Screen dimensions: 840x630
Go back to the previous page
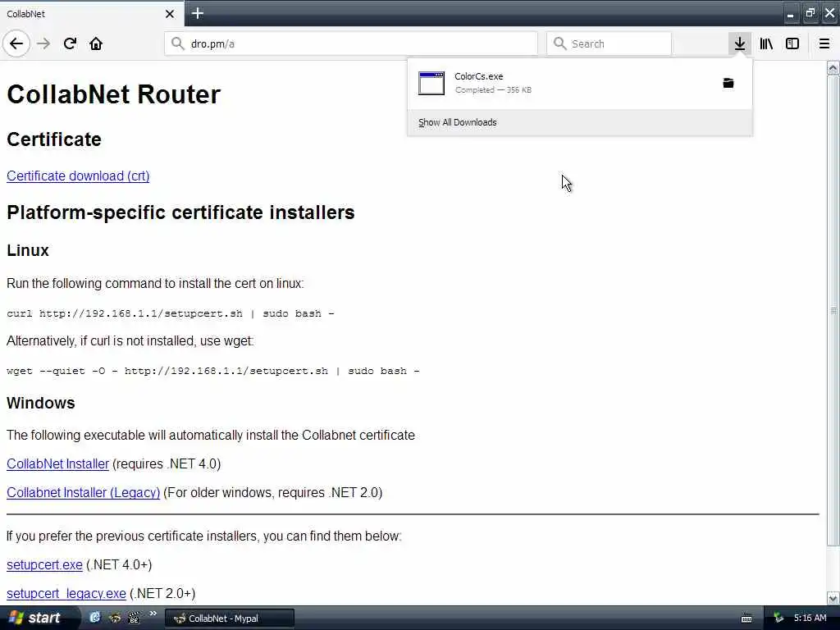coord(16,43)
